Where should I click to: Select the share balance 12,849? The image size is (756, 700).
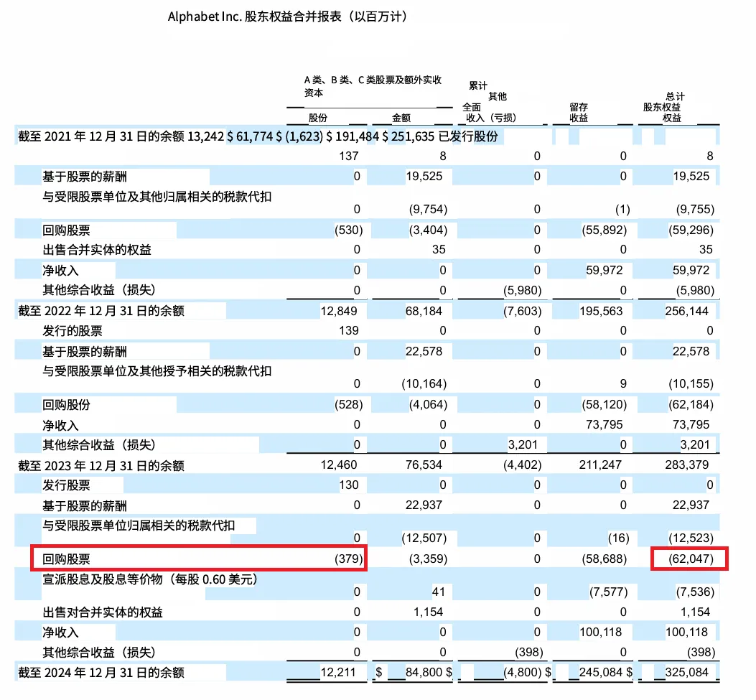click(339, 312)
